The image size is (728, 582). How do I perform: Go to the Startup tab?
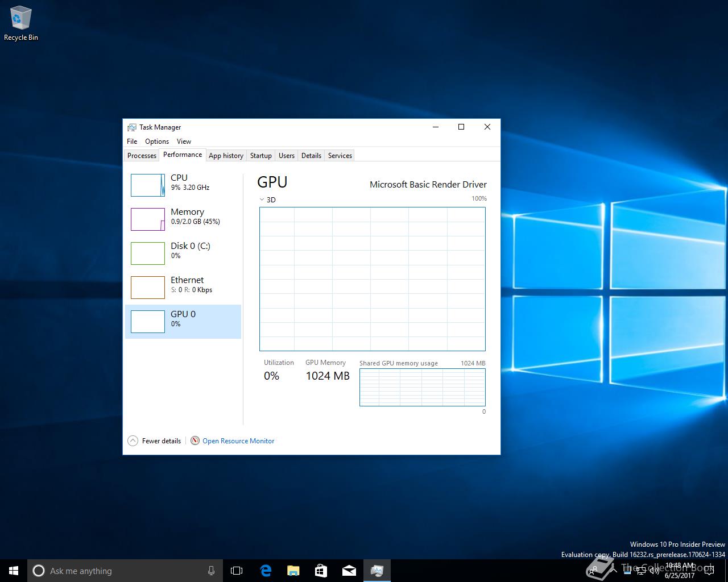[261, 156]
